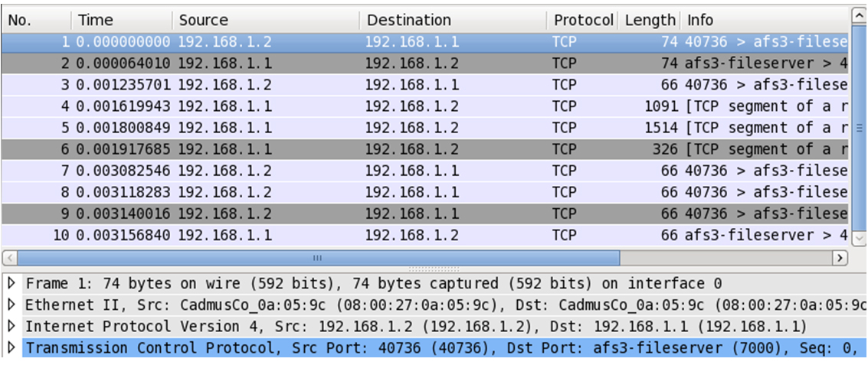Screen dimensions: 868x365
Task: Expand Transmission Control Protocol section
Action: [11, 348]
